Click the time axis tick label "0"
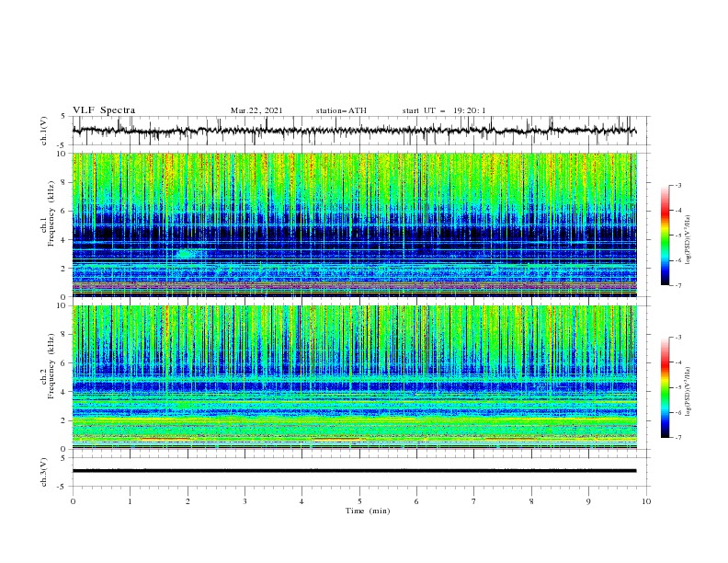The width and height of the screenshot is (728, 563). [73, 501]
